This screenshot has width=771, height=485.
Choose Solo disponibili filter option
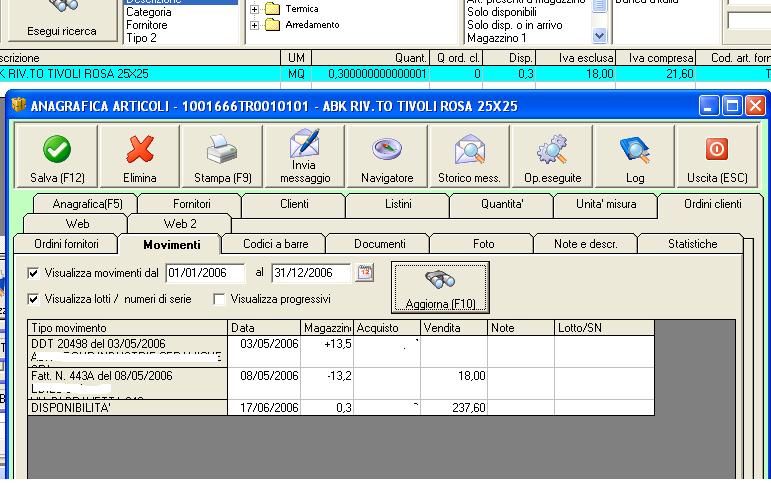528,12
